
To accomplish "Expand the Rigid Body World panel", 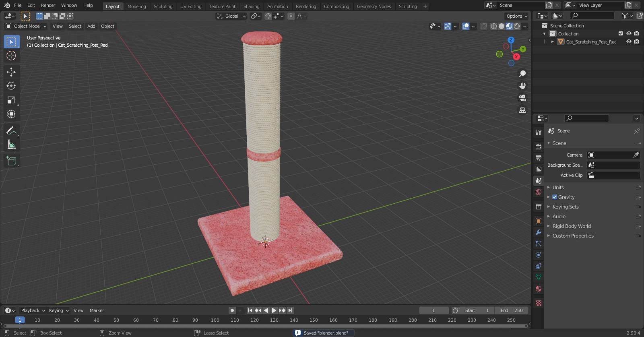I will (x=572, y=226).
